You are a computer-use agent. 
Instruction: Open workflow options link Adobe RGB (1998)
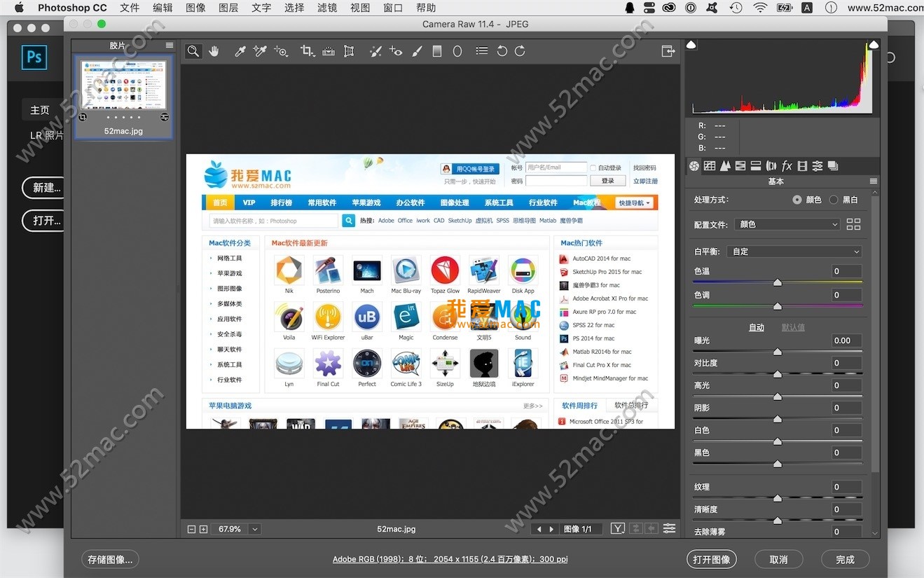[x=450, y=559]
